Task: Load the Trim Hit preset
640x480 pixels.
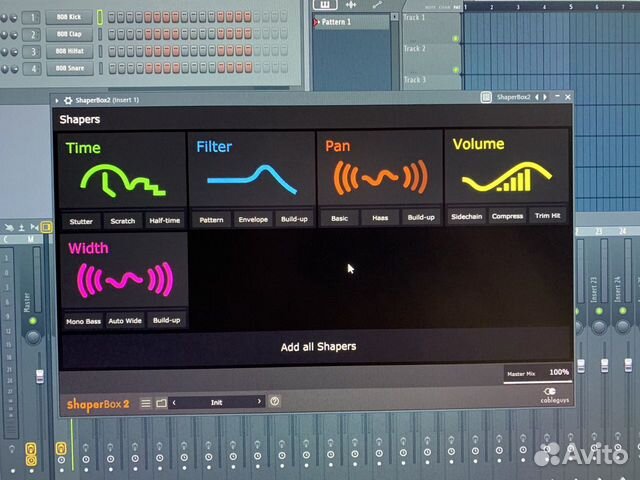Action: click(x=547, y=215)
